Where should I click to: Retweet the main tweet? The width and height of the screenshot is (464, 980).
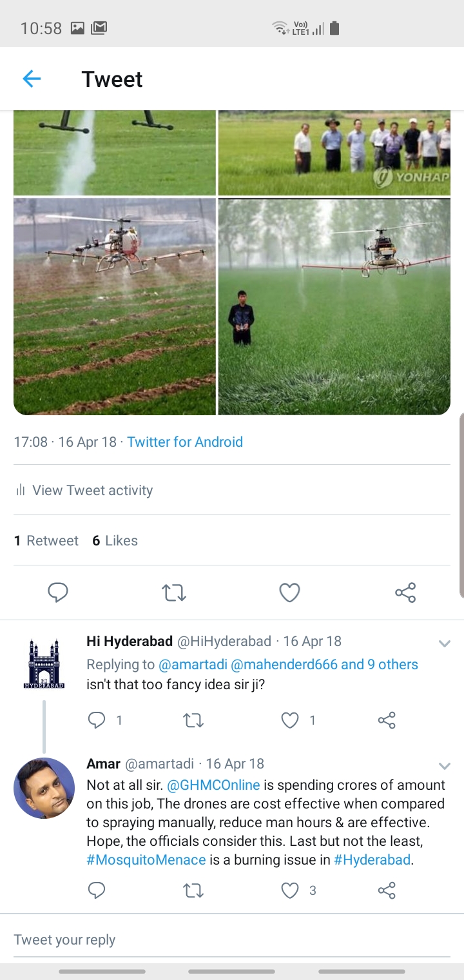[174, 592]
